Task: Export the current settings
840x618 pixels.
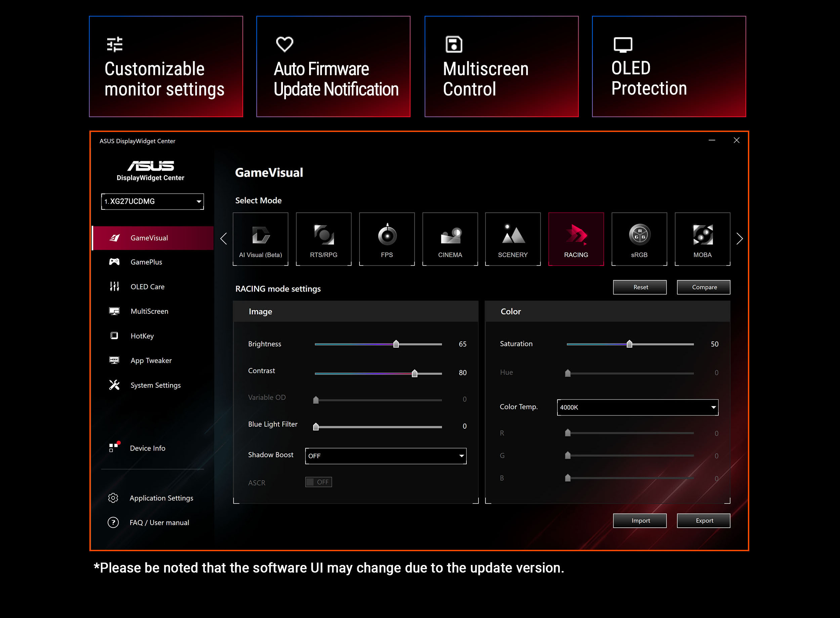Action: tap(703, 520)
